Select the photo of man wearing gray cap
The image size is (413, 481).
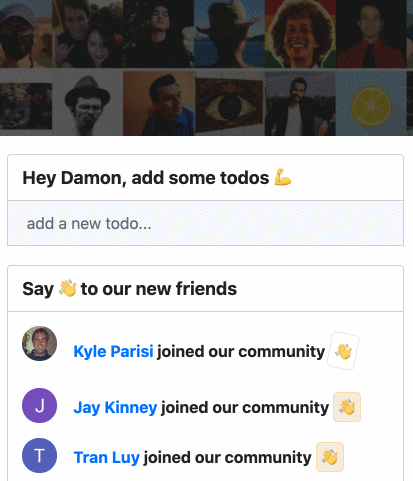(26, 34)
